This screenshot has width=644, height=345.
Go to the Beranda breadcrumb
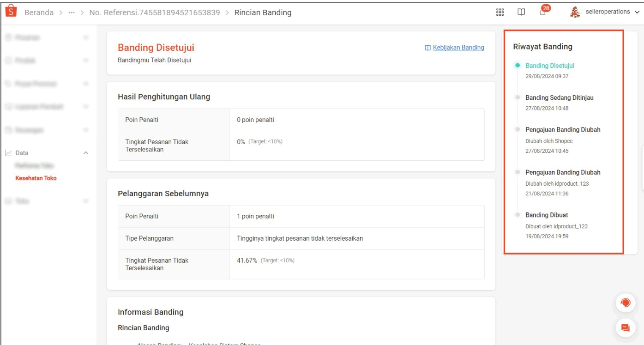tap(39, 12)
